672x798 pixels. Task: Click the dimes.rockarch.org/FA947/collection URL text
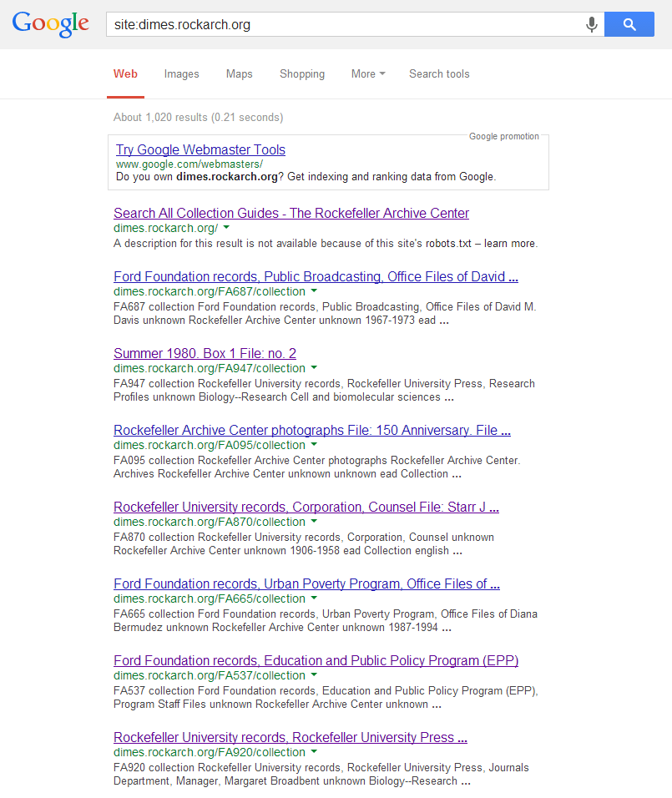tap(210, 368)
